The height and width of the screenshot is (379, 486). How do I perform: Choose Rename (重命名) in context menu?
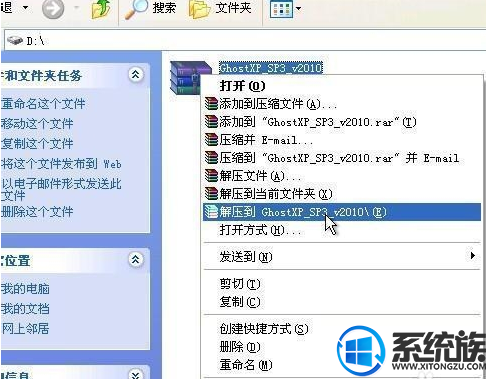(x=342, y=365)
